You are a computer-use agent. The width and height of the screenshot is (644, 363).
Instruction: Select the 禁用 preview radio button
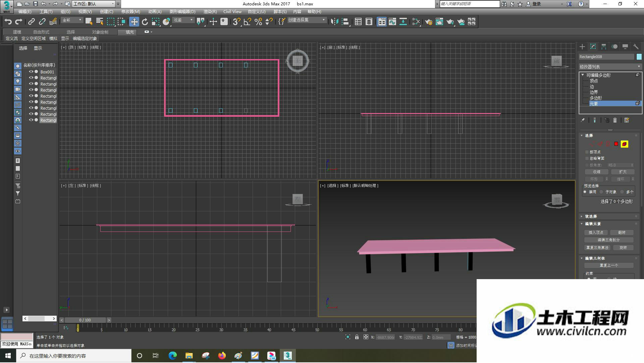(585, 192)
